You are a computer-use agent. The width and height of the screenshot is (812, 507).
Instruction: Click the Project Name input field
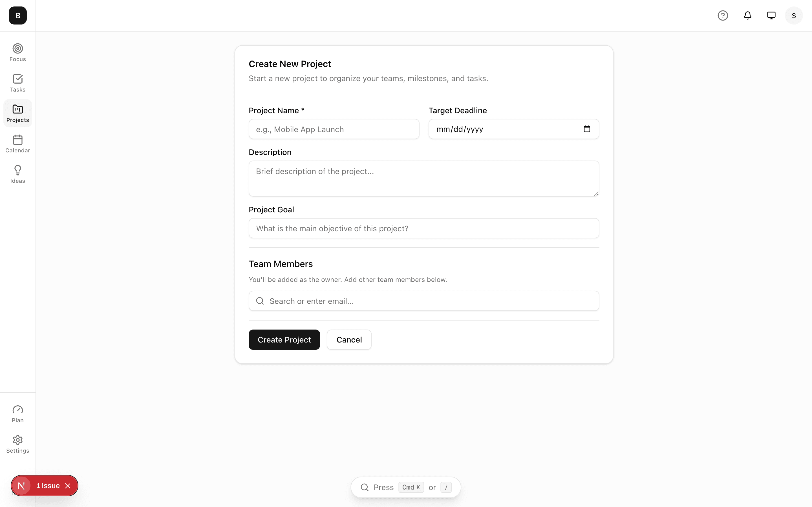tap(334, 129)
